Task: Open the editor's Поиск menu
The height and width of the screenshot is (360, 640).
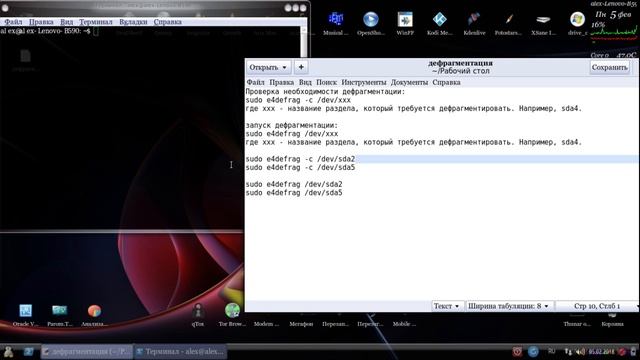Action: pyautogui.click(x=327, y=82)
